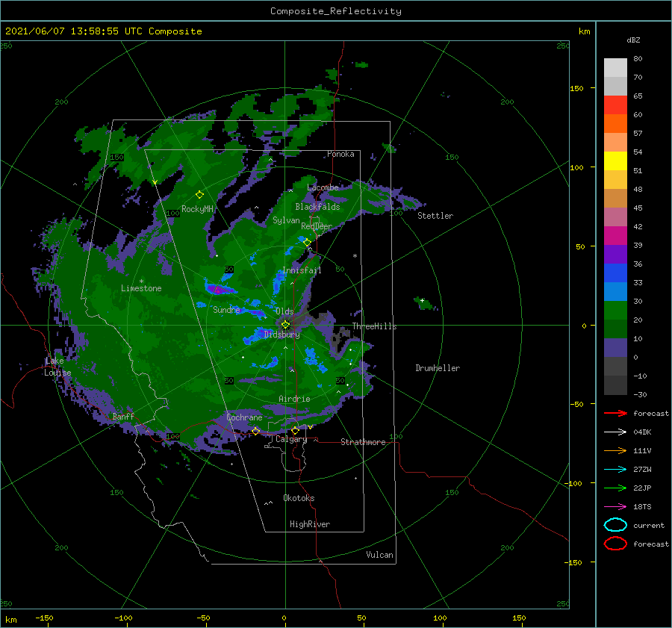Click the yellow diamond marker above RockyMH
Image resolution: width=672 pixels, height=628 pixels.
click(199, 195)
